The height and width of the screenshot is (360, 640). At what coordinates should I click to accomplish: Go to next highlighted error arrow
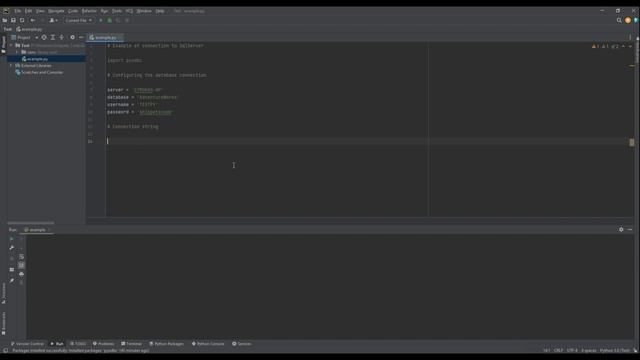click(630, 47)
